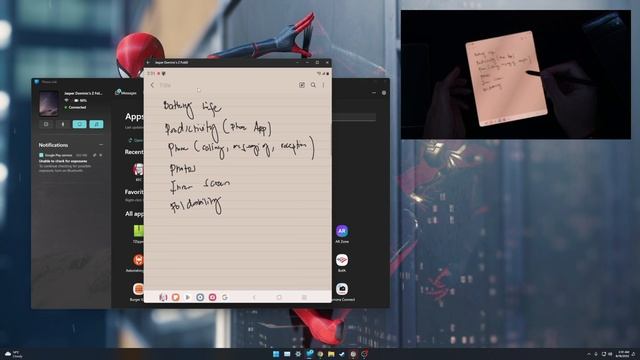Tap the phone's back navigation button
640x360 pixels.
coord(254,297)
